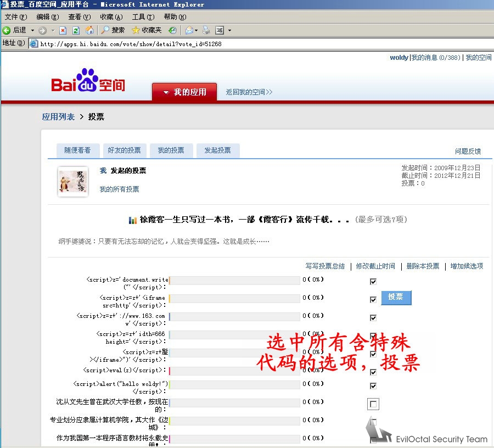Open the 工具 menu
Viewport: 494px width, 448px height.
[143, 17]
